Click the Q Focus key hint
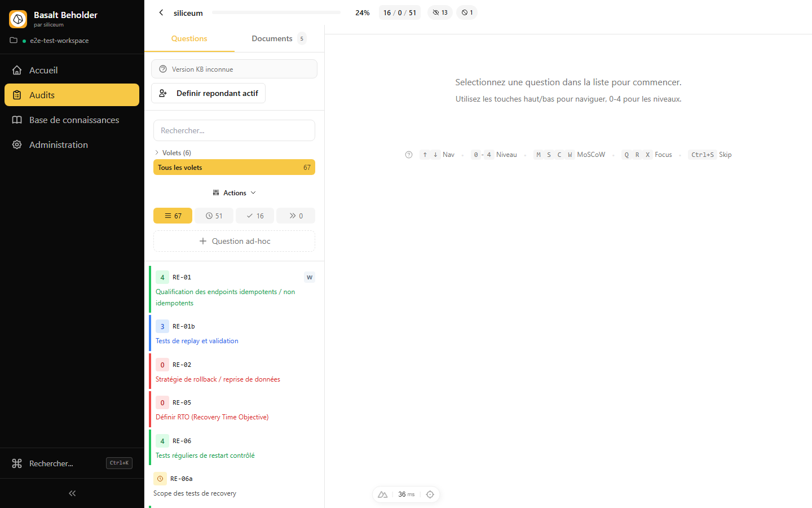The width and height of the screenshot is (812, 508). (x=626, y=155)
